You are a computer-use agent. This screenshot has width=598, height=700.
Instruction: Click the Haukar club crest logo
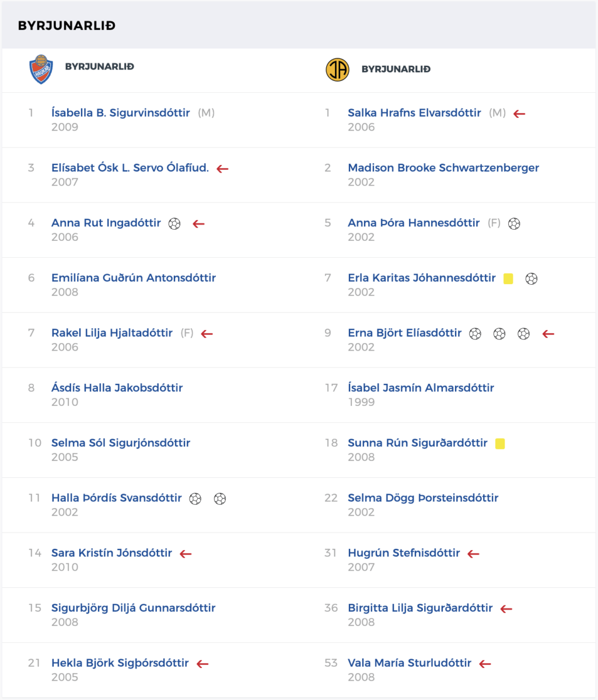point(41,69)
